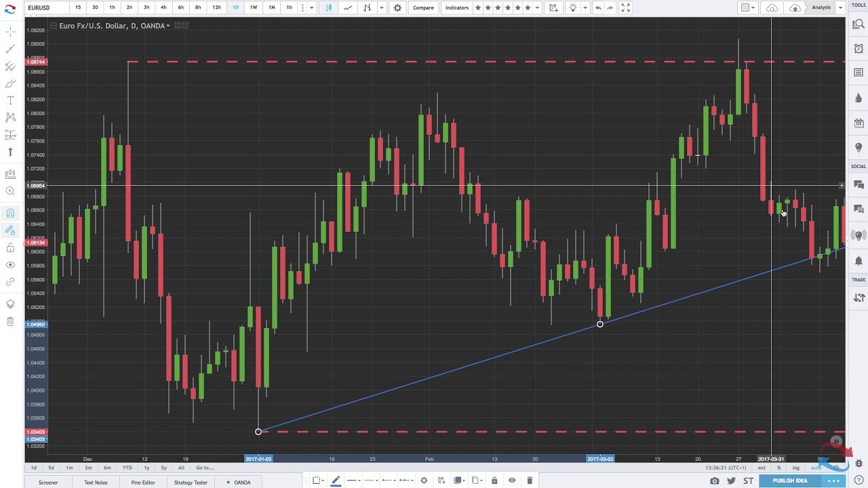
Task: Add an alert with the alarm clock icon
Action: click(859, 49)
